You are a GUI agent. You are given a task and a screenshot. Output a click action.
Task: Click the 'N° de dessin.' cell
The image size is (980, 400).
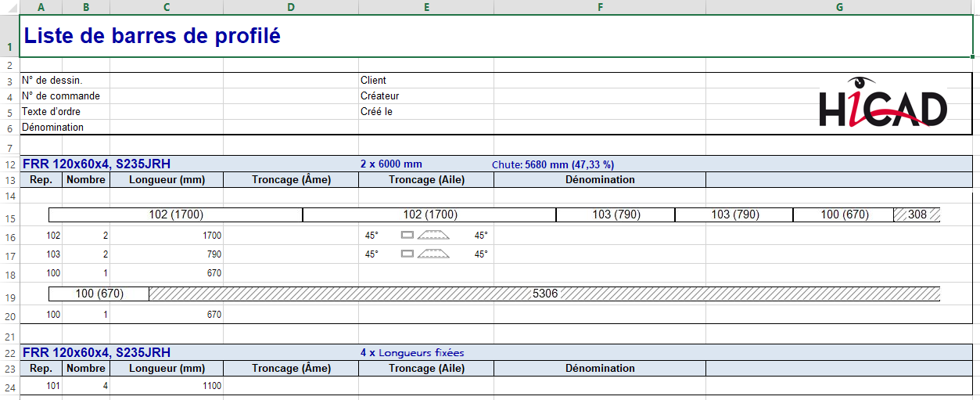coord(52,81)
